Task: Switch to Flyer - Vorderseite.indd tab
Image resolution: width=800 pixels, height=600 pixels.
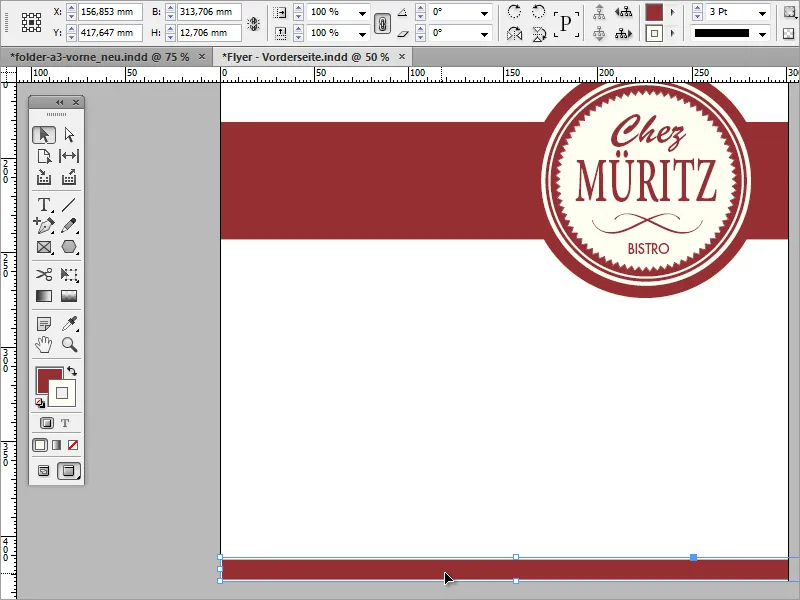Action: (306, 57)
